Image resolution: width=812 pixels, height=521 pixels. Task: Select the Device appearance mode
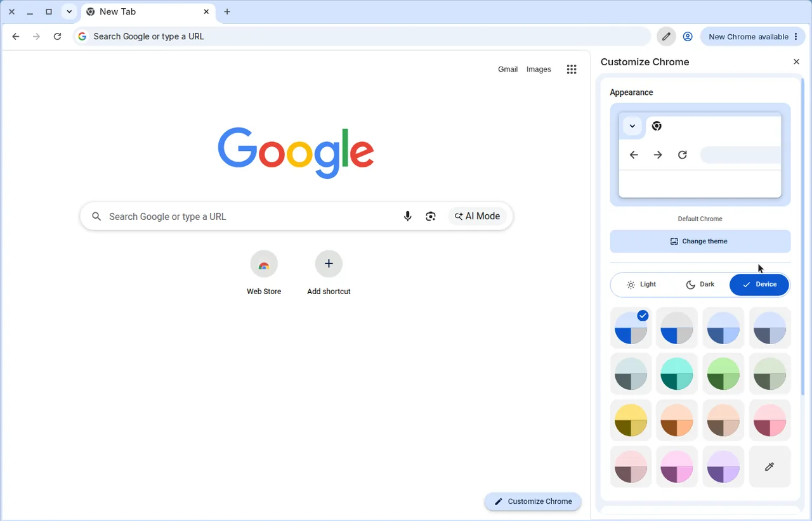tap(759, 285)
